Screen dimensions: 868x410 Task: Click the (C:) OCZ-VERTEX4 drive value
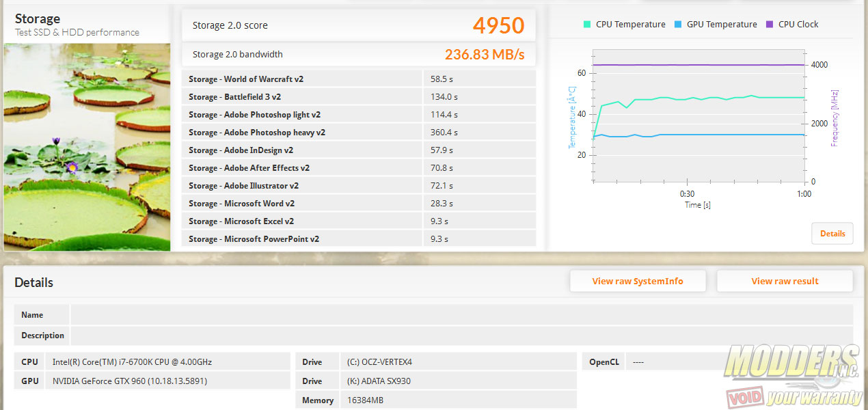(x=379, y=362)
